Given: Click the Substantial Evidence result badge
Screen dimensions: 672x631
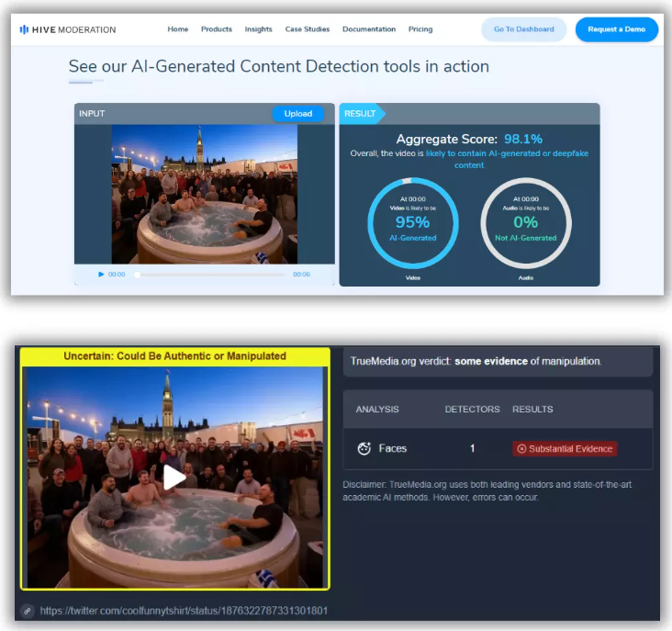Looking at the screenshot, I should point(565,449).
